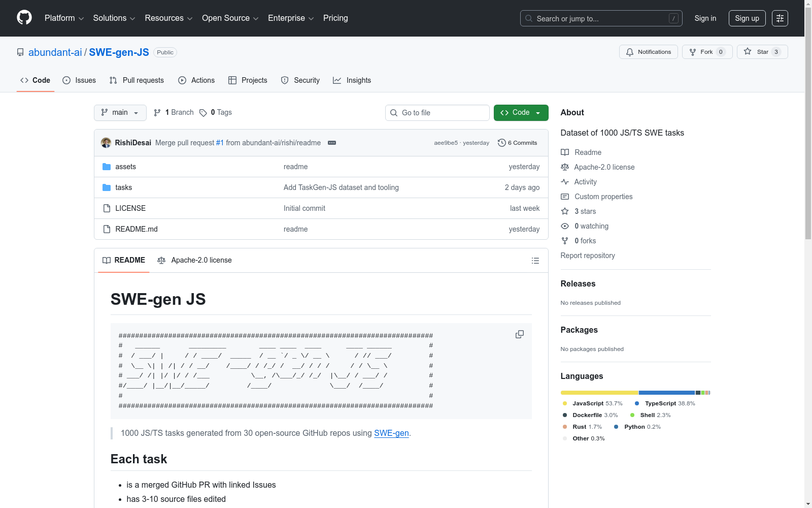Switch to the Pull requests tab
812x508 pixels.
pyautogui.click(x=137, y=80)
